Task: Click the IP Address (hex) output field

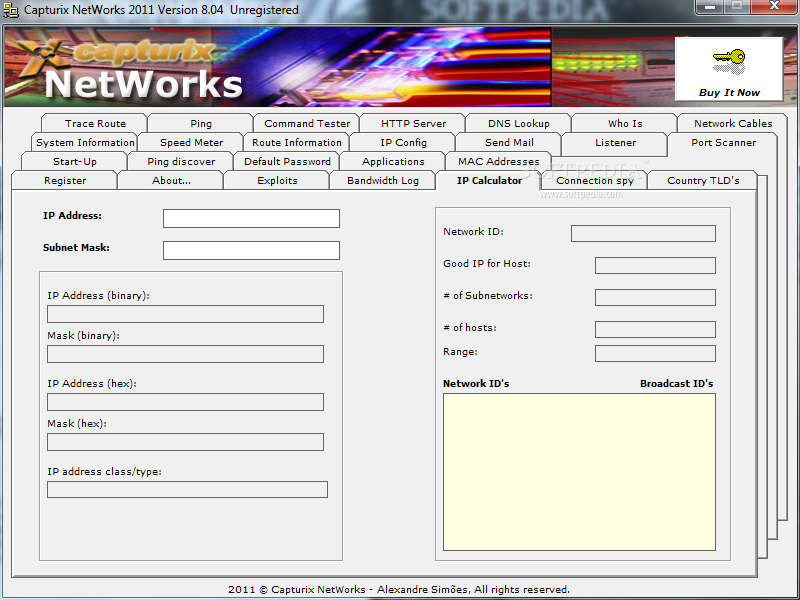Action: [x=185, y=402]
